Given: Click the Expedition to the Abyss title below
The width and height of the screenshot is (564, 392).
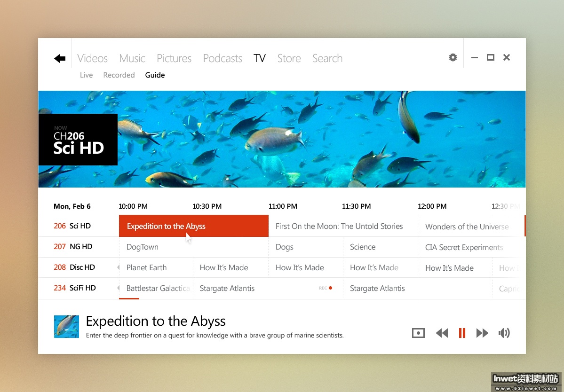Looking at the screenshot, I should coord(156,321).
